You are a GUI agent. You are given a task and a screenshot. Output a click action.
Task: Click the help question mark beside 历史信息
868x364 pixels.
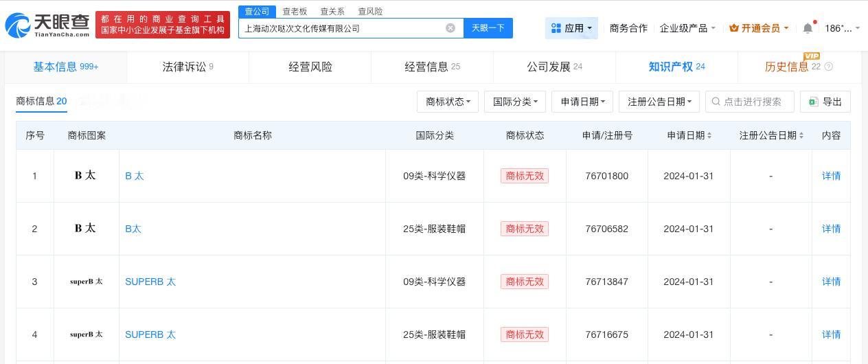click(x=828, y=67)
